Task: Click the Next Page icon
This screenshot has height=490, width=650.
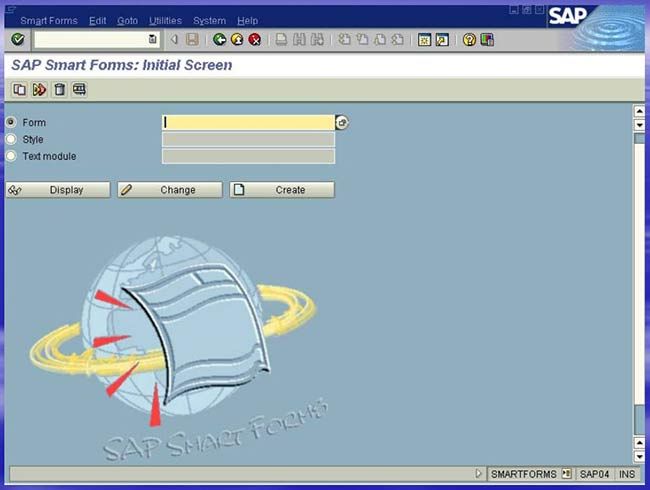Action: tap(380, 39)
